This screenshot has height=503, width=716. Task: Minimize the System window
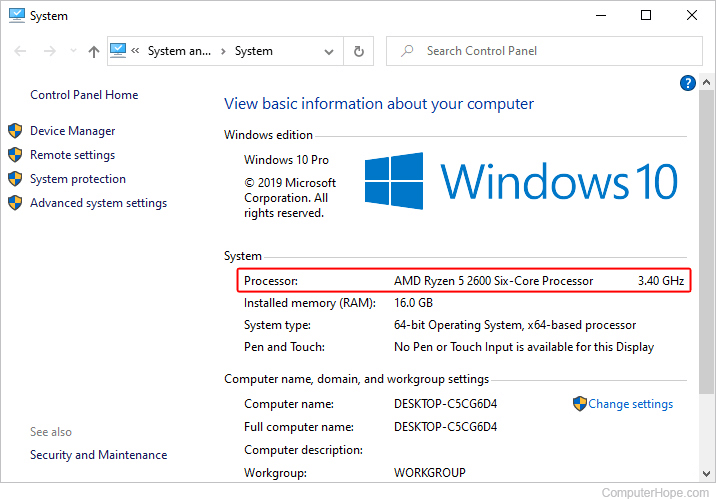tap(601, 16)
